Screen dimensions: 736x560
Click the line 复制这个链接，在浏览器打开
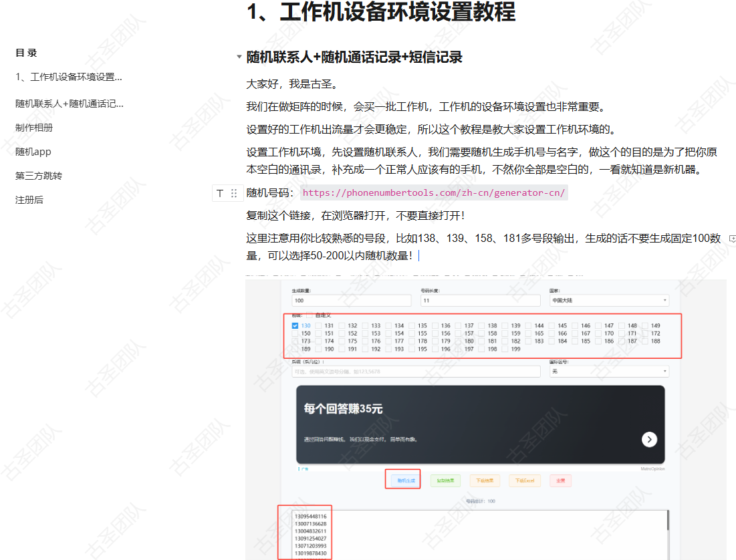(356, 215)
